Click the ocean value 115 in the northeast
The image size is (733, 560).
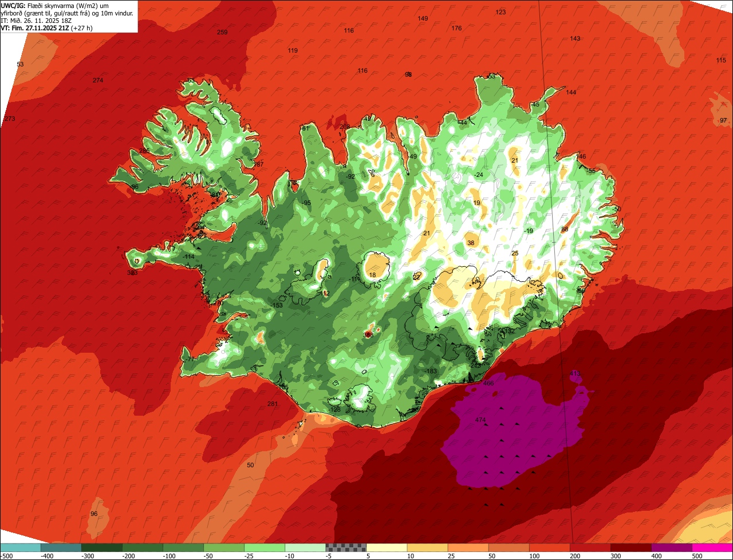[x=721, y=60]
